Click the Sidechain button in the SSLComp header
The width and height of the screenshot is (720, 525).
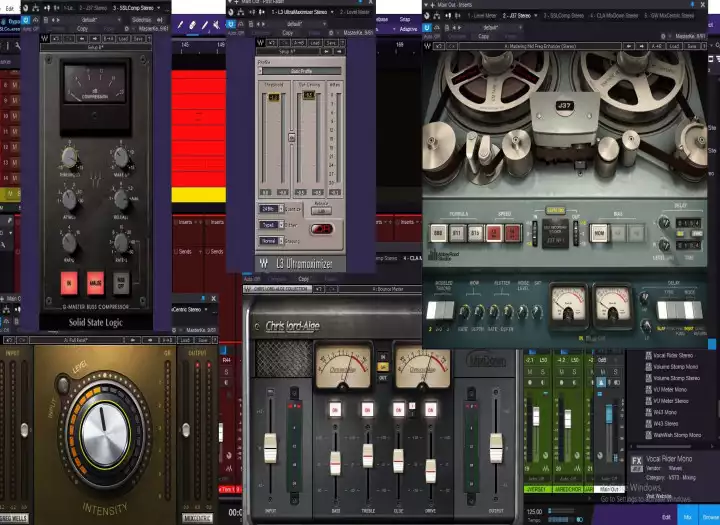click(x=141, y=20)
